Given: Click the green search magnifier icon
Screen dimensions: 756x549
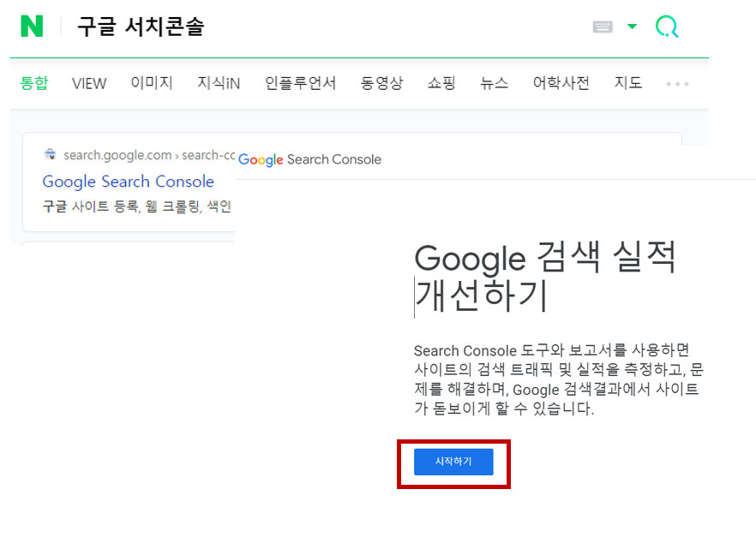Looking at the screenshot, I should tap(667, 27).
